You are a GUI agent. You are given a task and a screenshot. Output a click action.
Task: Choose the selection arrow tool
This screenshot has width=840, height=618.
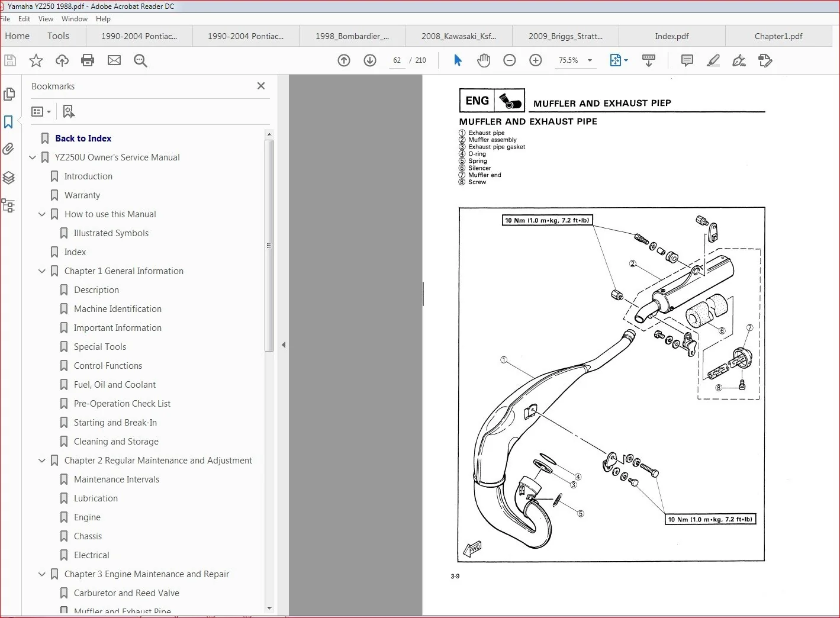[x=458, y=60]
